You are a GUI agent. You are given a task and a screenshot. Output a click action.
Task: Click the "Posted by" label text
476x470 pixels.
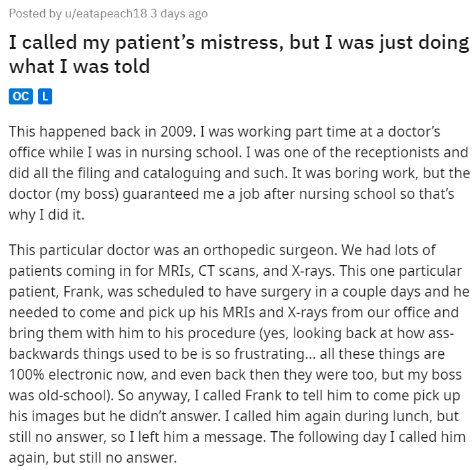[x=35, y=13]
